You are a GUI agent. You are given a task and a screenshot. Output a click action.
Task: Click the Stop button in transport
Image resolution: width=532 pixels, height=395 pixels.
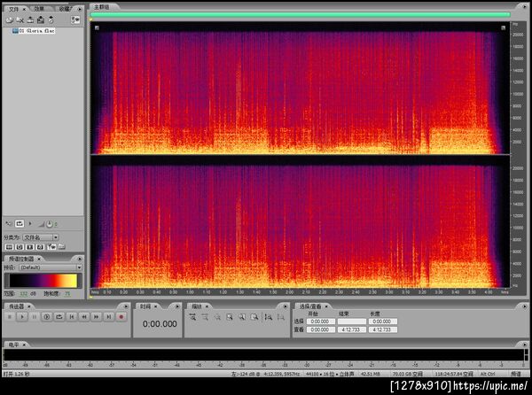click(x=10, y=317)
